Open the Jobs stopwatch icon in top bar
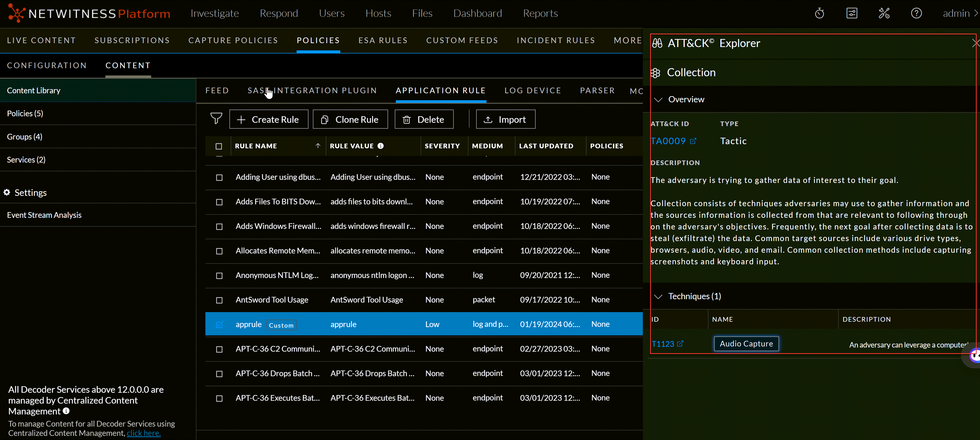 coord(819,13)
